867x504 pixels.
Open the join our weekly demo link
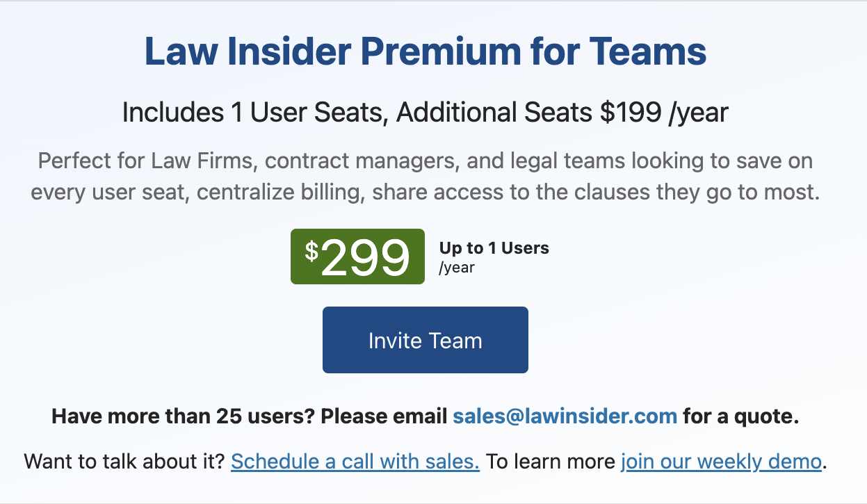coord(721,462)
